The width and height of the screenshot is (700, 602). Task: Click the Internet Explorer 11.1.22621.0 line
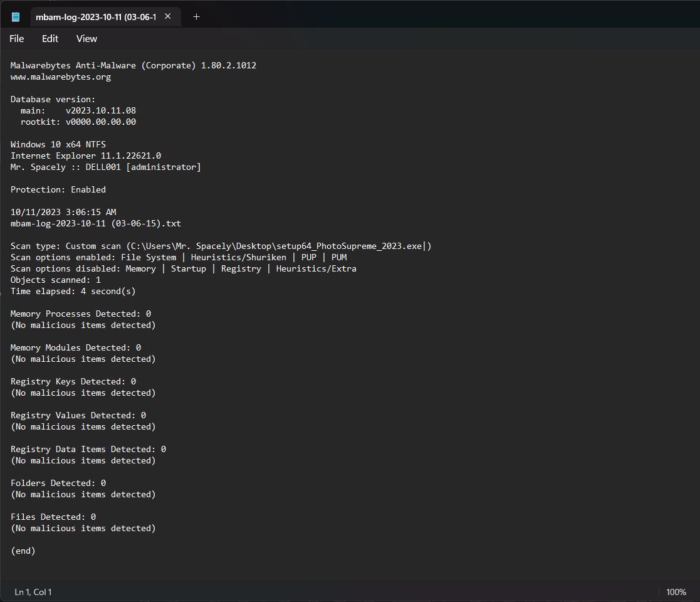(86, 156)
